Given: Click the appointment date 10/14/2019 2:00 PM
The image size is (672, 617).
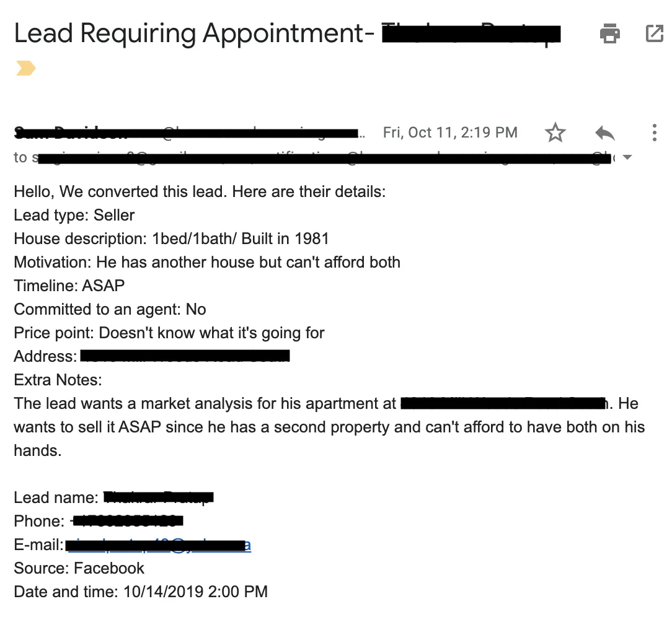Looking at the screenshot, I should (195, 592).
